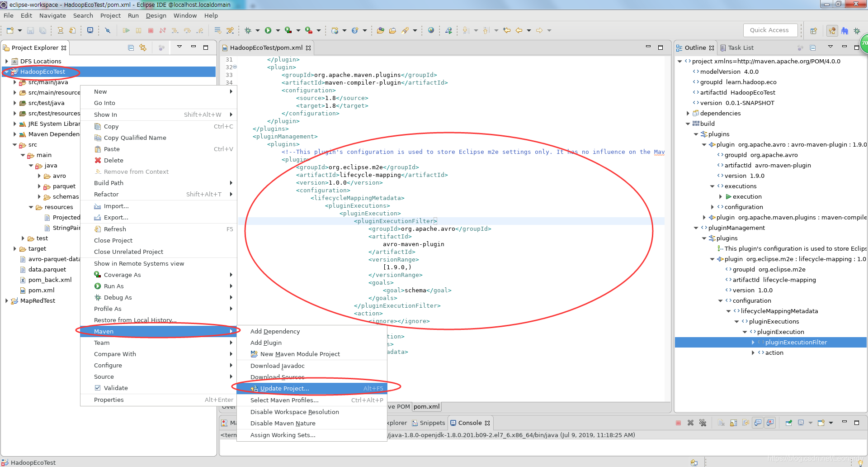Open the Run menu in menu bar

click(133, 15)
